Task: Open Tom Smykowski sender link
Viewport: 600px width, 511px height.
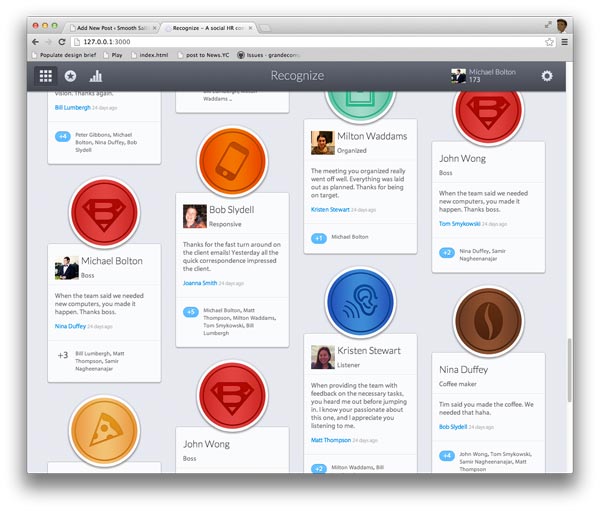Action: point(460,224)
